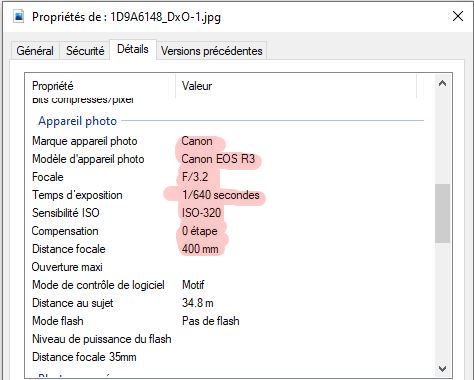Image resolution: width=474 pixels, height=380 pixels.
Task: Click the F/3.2 Focale value
Action: (x=195, y=177)
